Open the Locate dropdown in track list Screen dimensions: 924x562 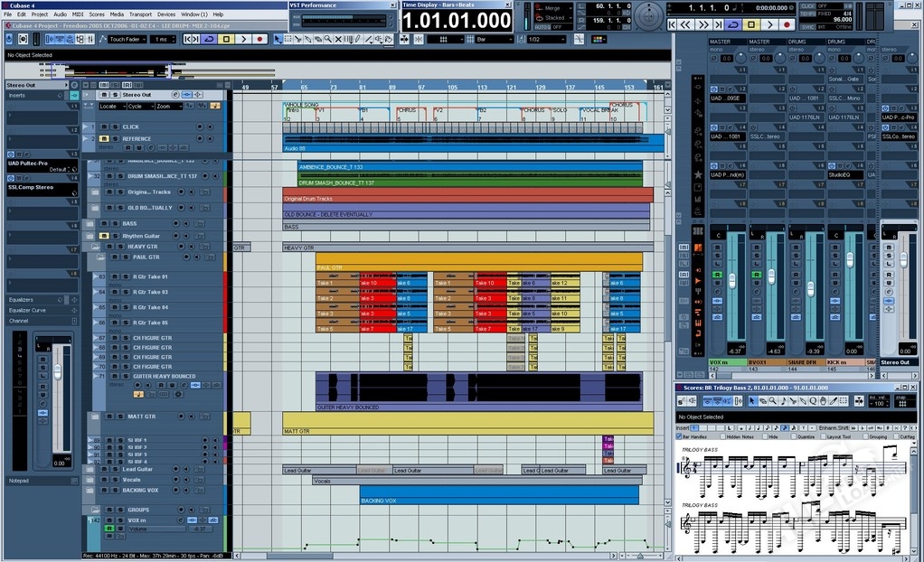pyautogui.click(x=110, y=106)
